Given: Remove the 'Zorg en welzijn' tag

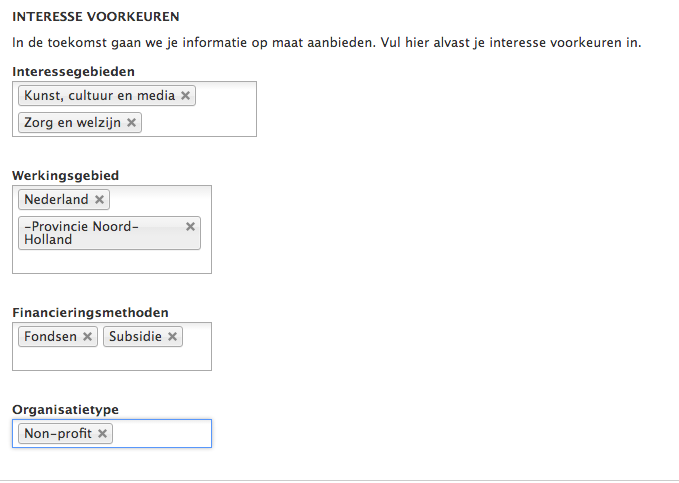Looking at the screenshot, I should [x=131, y=123].
